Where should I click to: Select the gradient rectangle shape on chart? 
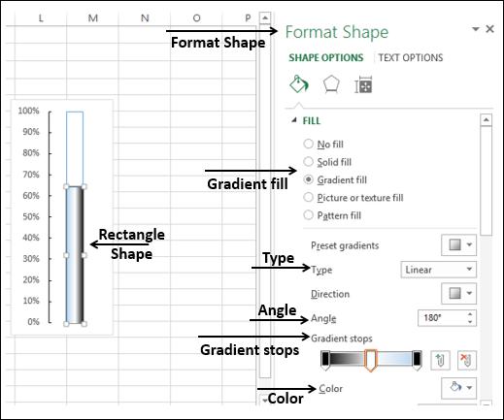pos(75,255)
